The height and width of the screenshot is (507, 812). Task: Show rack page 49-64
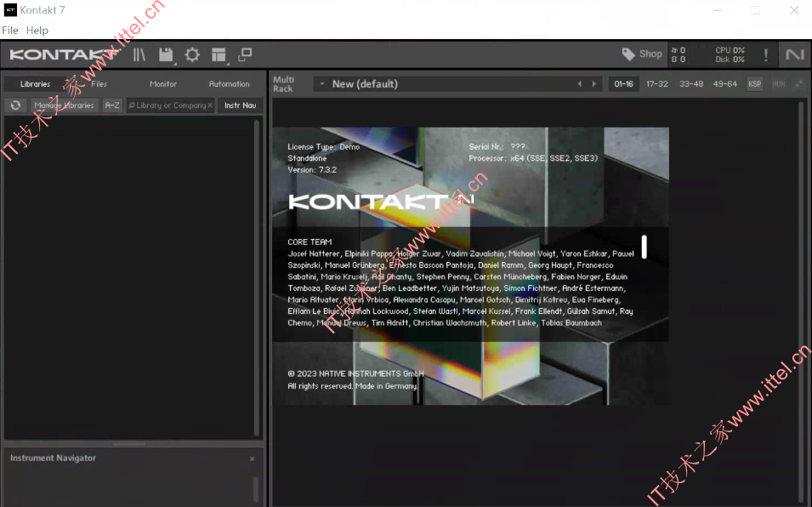[x=725, y=84]
